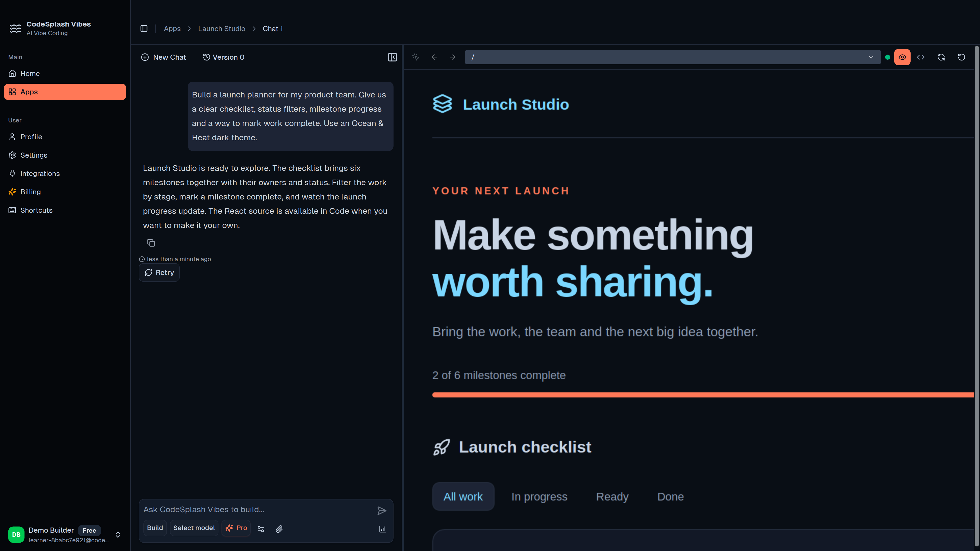
Task: Click the milestones progress bar
Action: (703, 395)
